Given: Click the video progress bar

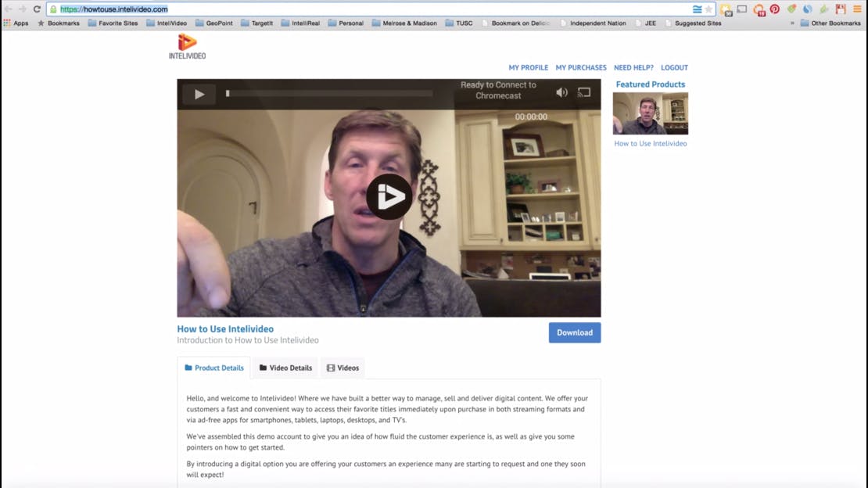Looking at the screenshot, I should click(x=328, y=94).
